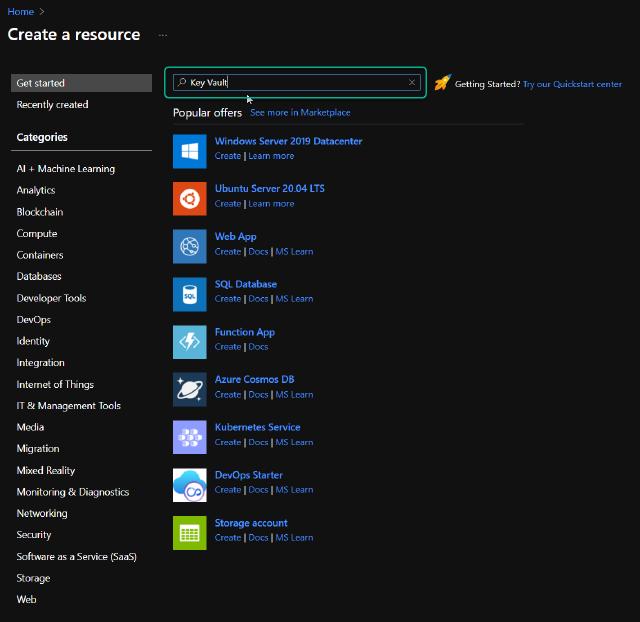Viewport: 640px width, 622px height.
Task: Open the DevOps Starter cloud icon
Action: point(189,484)
